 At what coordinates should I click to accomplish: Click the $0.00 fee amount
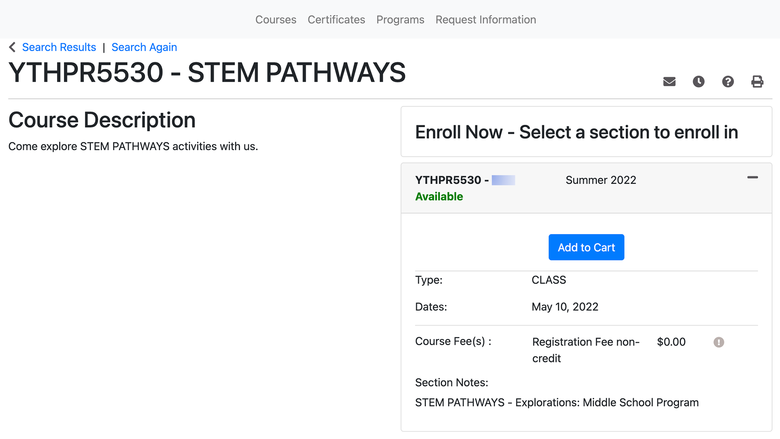coord(671,342)
